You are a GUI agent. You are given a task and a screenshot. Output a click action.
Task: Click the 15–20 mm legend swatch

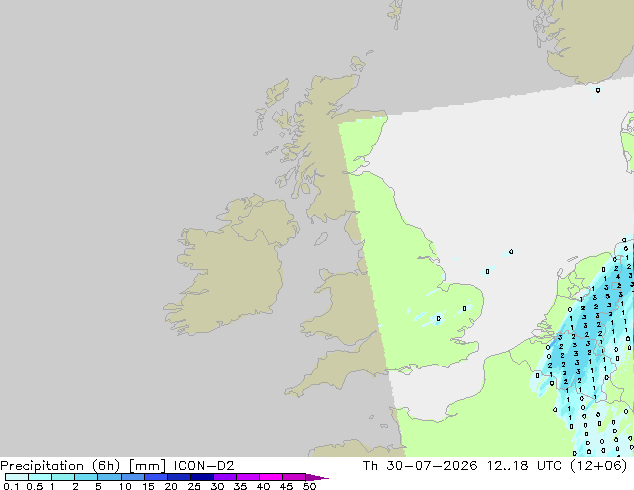156,477
